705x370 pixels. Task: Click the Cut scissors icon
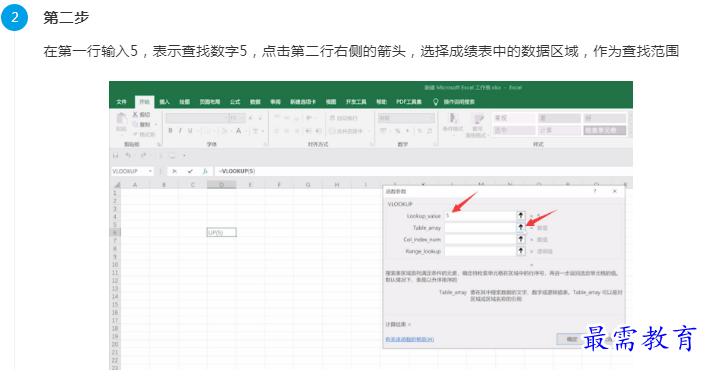(135, 115)
